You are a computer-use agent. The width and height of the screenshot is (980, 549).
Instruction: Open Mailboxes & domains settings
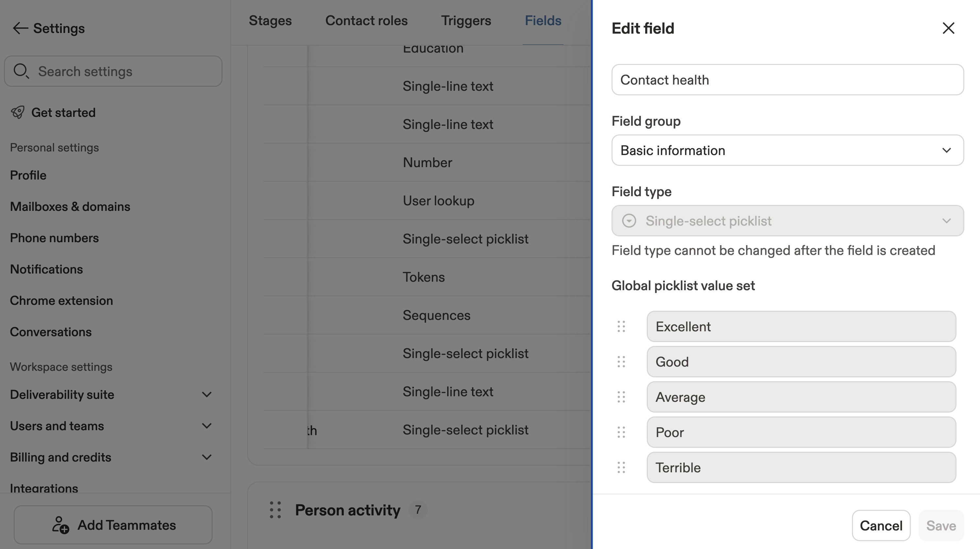coord(70,206)
